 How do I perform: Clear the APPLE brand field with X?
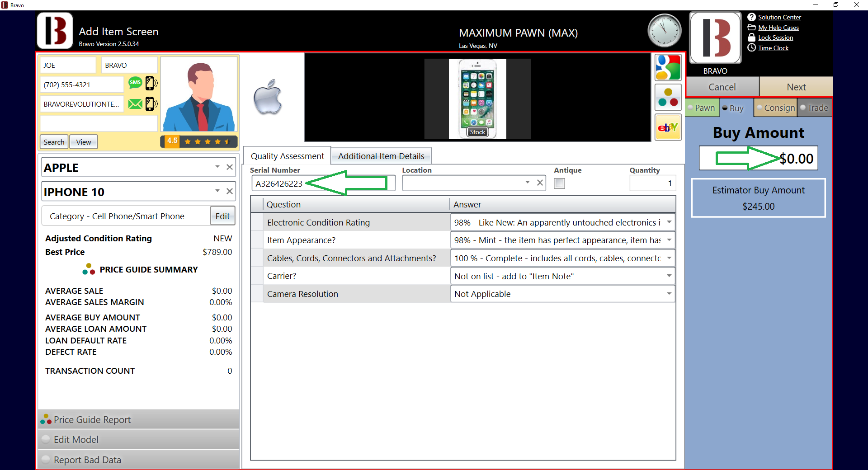click(230, 167)
